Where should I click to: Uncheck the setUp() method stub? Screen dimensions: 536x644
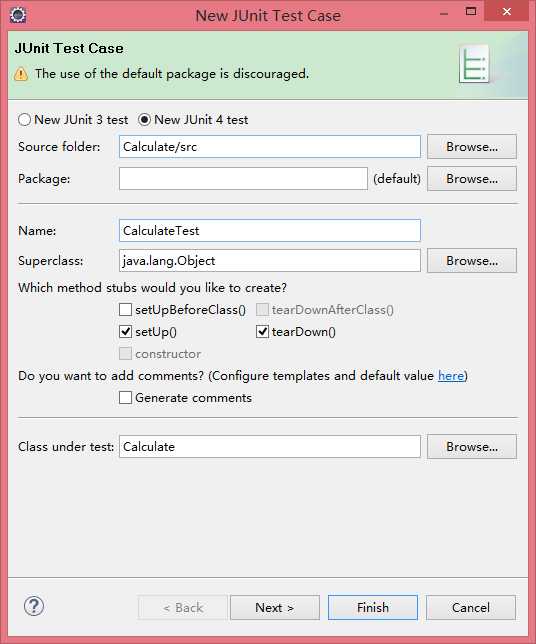125,331
